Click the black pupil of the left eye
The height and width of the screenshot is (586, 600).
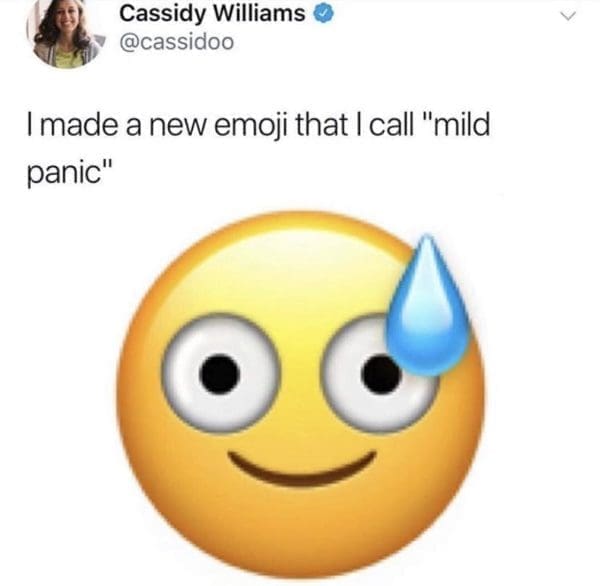pyautogui.click(x=220, y=374)
